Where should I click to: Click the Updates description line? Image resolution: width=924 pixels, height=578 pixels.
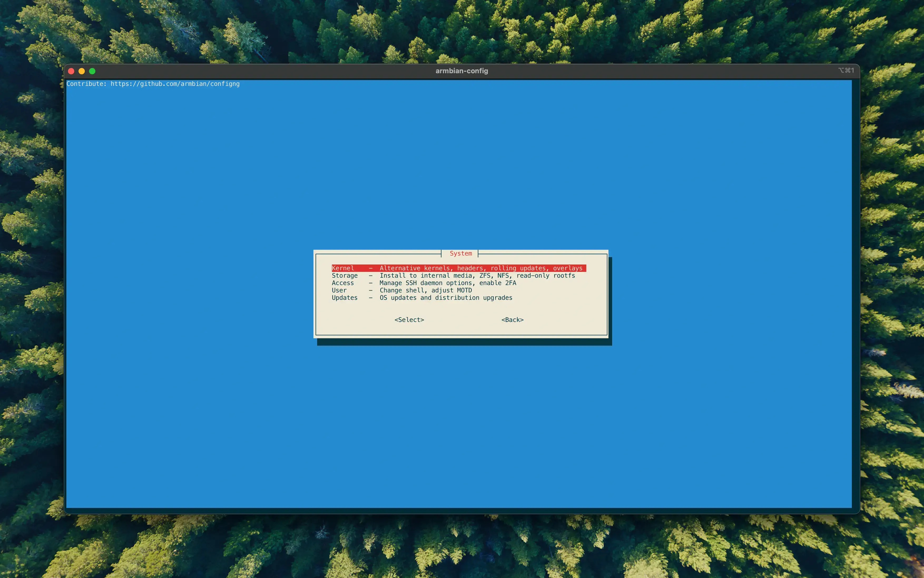click(x=446, y=297)
